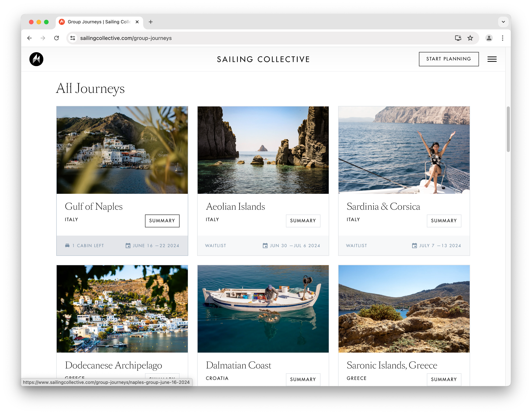Open Chrome three-dot menu
Image resolution: width=532 pixels, height=414 pixels.
click(503, 38)
